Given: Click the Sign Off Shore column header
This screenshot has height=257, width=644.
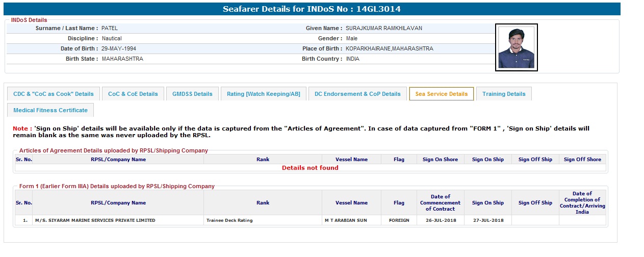Looking at the screenshot, I should [x=582, y=160].
